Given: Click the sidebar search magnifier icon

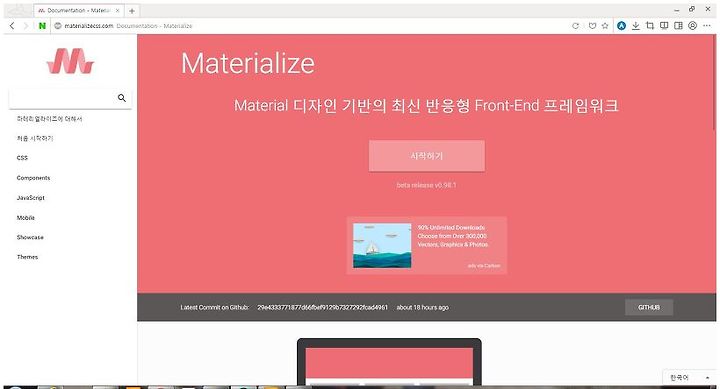Looking at the screenshot, I should pyautogui.click(x=122, y=98).
